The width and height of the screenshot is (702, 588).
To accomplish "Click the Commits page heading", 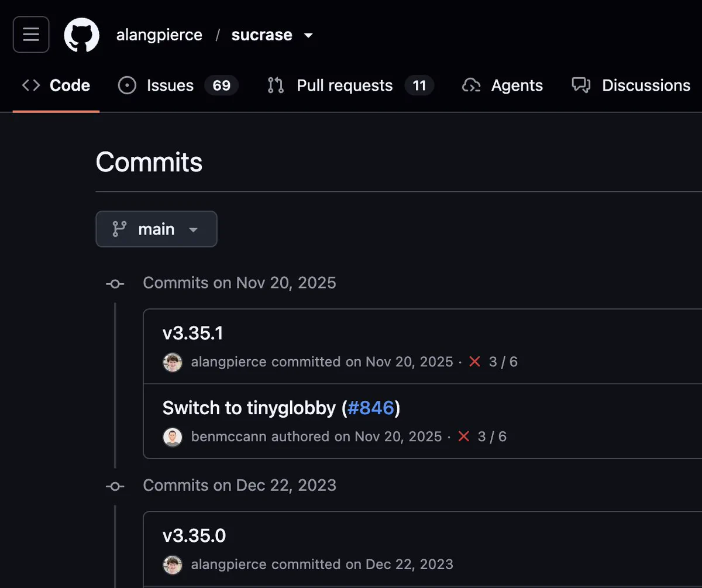I will coord(149,162).
